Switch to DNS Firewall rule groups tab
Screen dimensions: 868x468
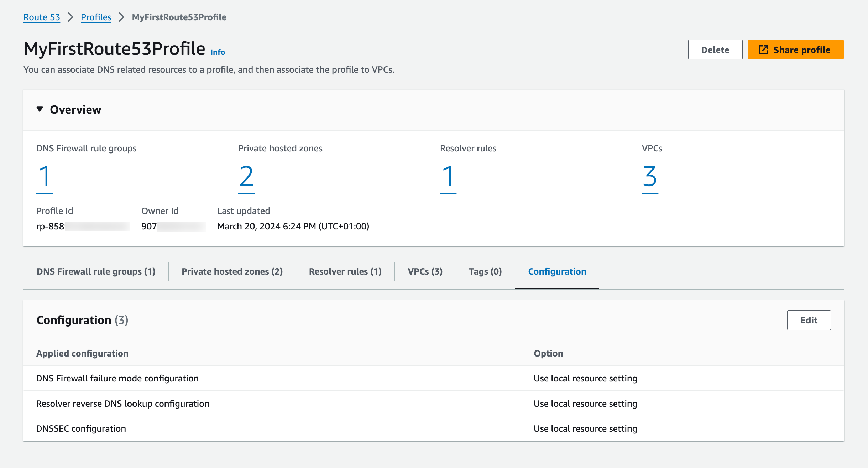pos(96,271)
